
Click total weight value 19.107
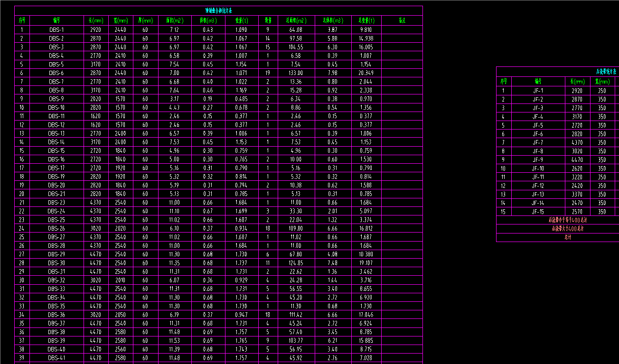click(366, 263)
